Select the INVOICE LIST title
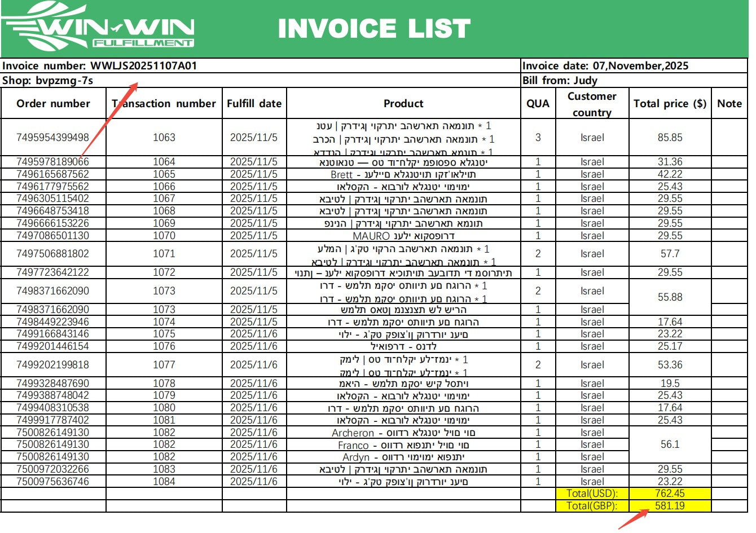This screenshot has height=533, width=756. coord(374,28)
